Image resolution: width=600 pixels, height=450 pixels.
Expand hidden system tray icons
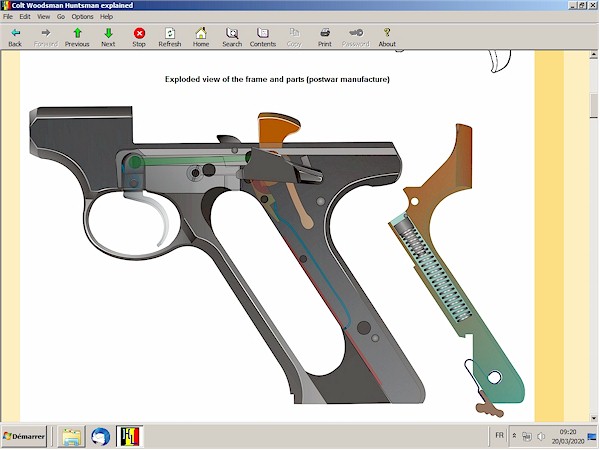pos(515,436)
